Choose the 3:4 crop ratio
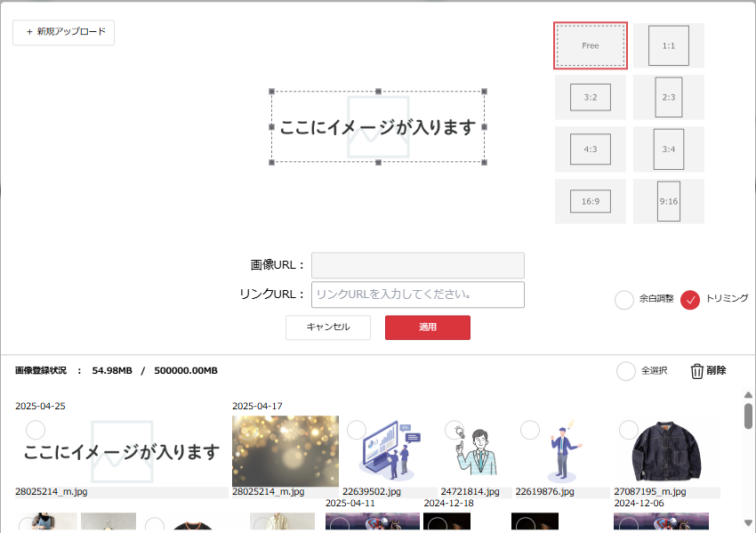The image size is (756, 533). (x=669, y=149)
